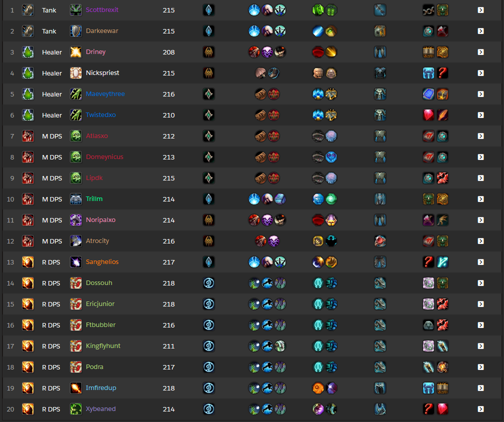Viewport: 504px width, 422px height.
Task: Click Nickspriest's priest class icon
Action: click(76, 73)
